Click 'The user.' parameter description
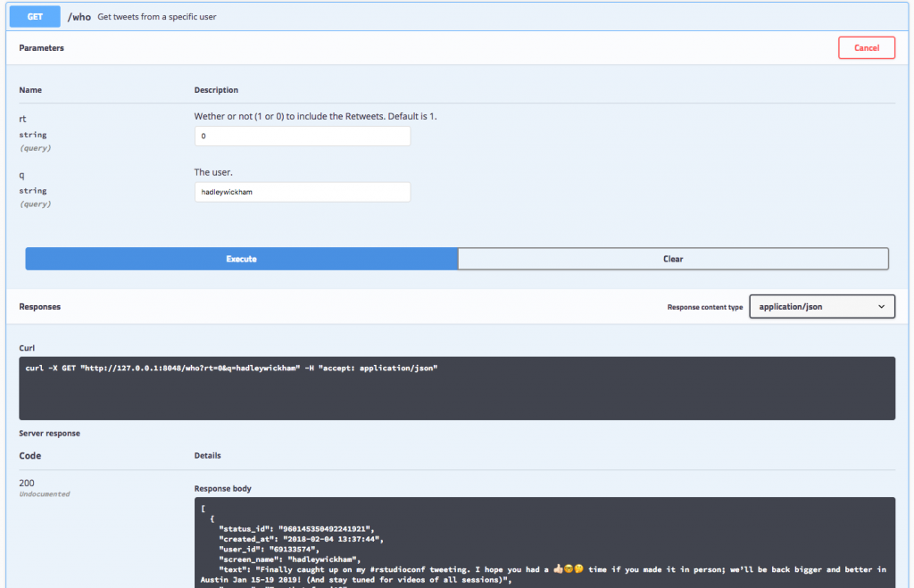 pyautogui.click(x=213, y=172)
